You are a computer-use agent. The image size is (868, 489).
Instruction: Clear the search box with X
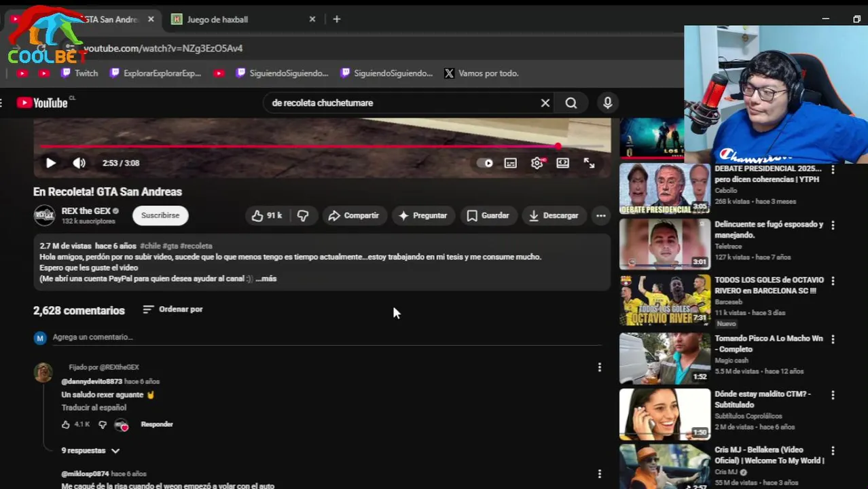pyautogui.click(x=545, y=103)
